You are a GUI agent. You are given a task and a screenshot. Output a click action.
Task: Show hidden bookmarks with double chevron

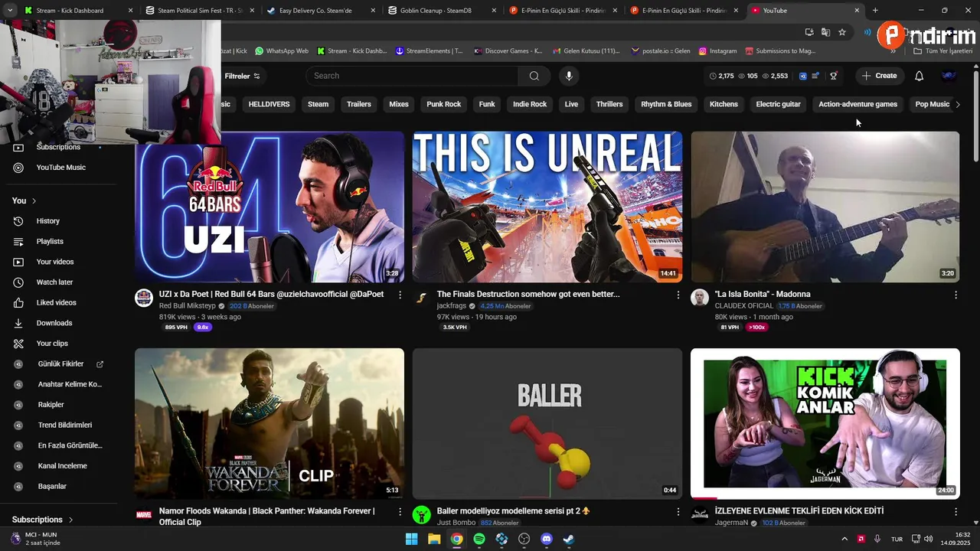[x=893, y=51]
